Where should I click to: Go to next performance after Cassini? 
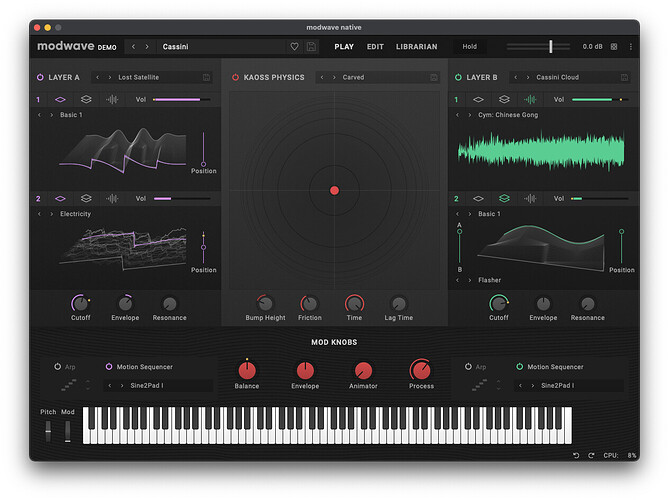[x=147, y=47]
